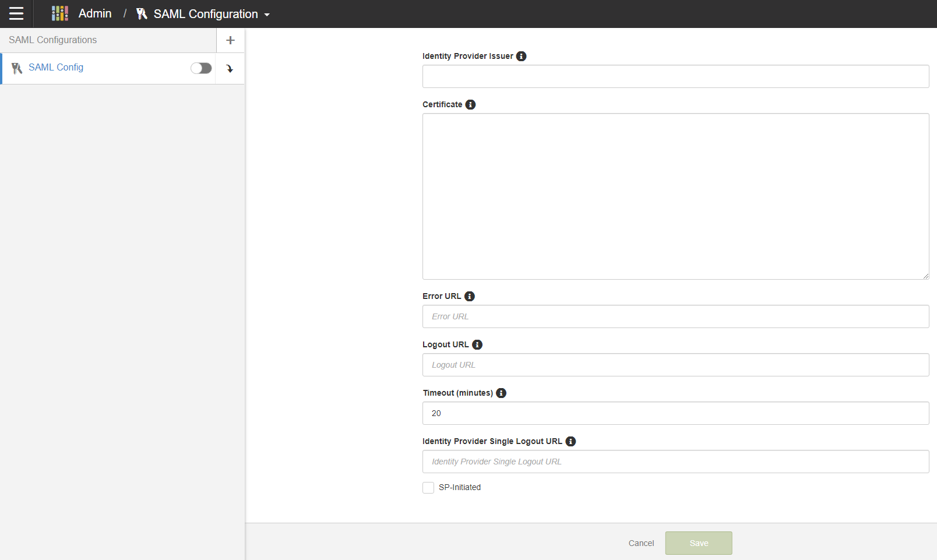
Task: Enable the SAML Config toggle switch
Action: coord(201,68)
